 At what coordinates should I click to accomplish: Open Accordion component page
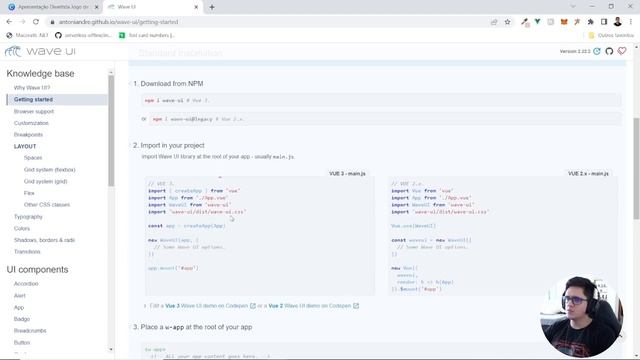[x=26, y=284]
